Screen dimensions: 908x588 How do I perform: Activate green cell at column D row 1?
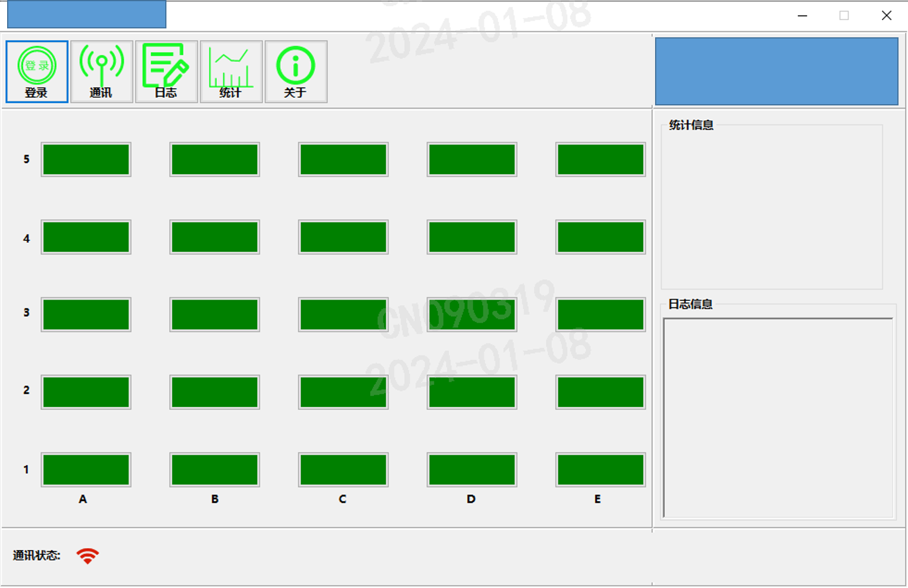[471, 470]
